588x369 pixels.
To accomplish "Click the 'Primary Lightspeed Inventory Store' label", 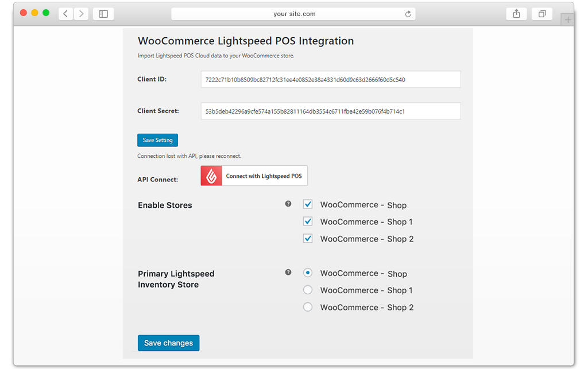I will tap(176, 279).
